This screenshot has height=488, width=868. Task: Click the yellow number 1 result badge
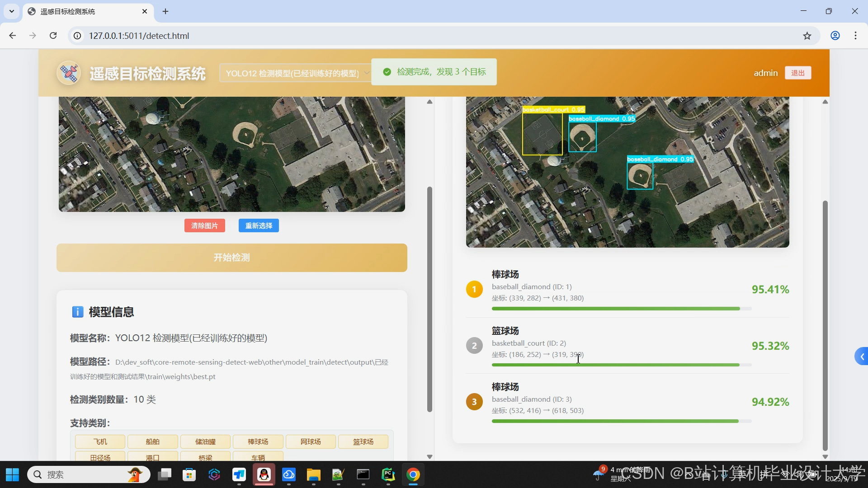click(474, 290)
